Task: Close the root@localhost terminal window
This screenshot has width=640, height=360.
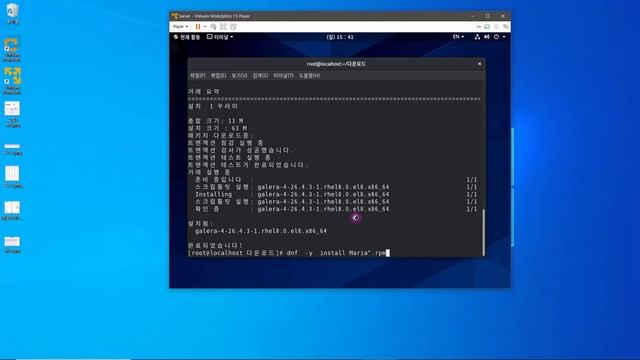Action: click(x=479, y=64)
